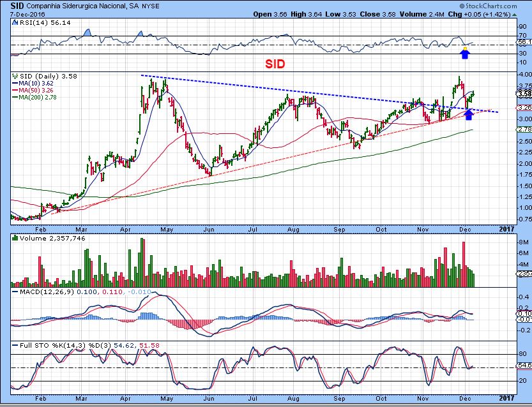Open the StockCharts.com copyright link
Viewport: 532px width, 407px height.
[488, 6]
